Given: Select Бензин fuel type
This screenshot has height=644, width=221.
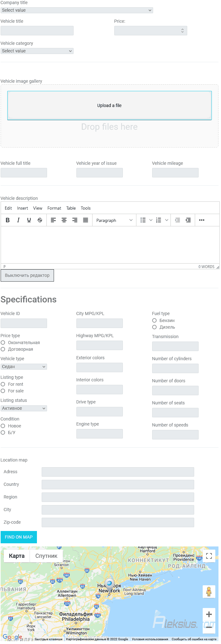Looking at the screenshot, I should coord(154,320).
